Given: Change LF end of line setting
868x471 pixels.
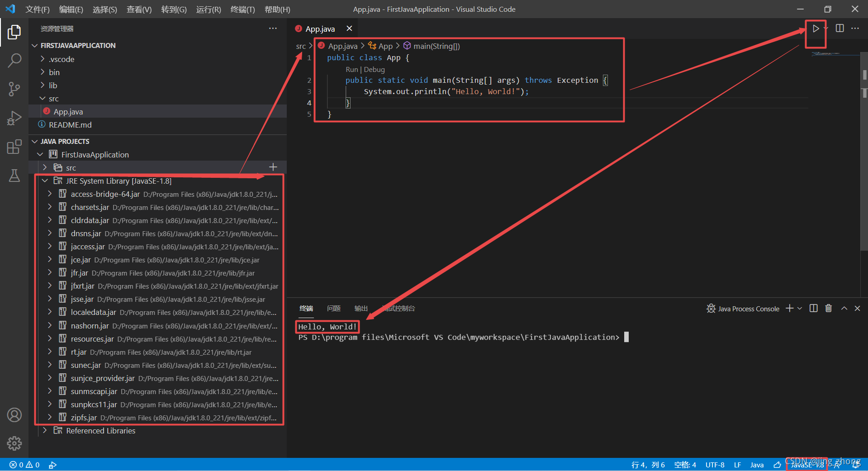Looking at the screenshot, I should point(737,465).
